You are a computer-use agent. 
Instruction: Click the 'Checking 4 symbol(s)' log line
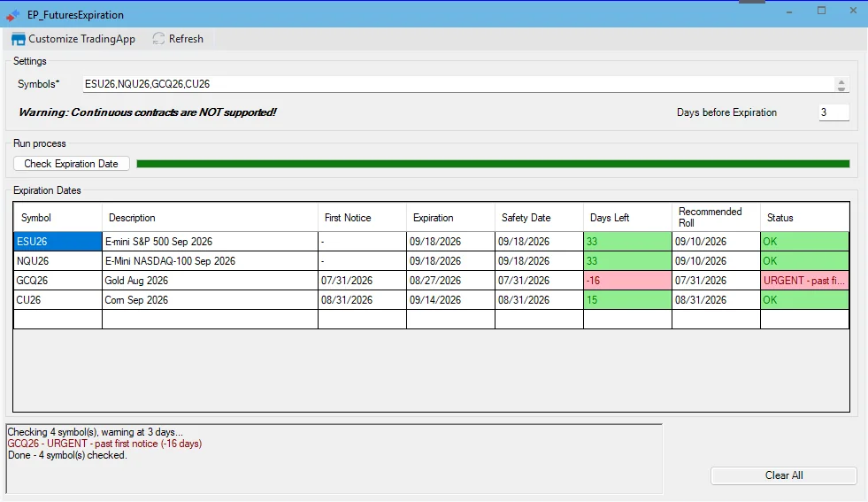click(x=95, y=432)
